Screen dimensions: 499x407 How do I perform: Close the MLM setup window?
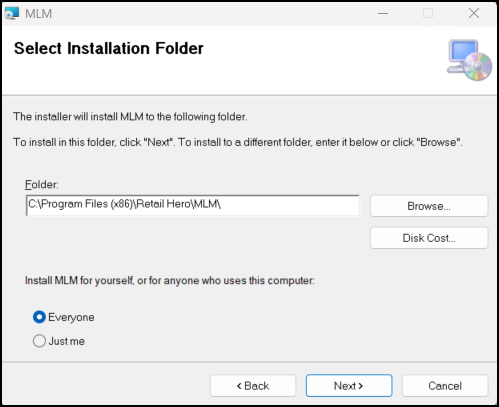point(474,14)
